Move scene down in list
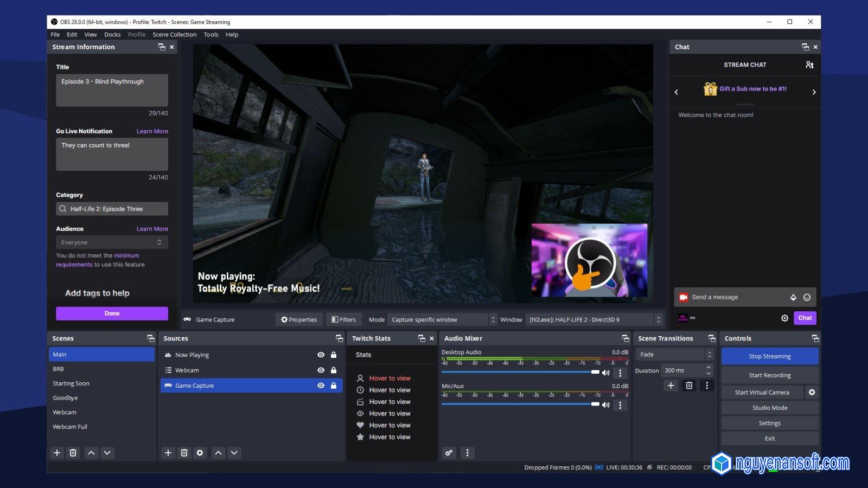868x488 pixels. [107, 453]
